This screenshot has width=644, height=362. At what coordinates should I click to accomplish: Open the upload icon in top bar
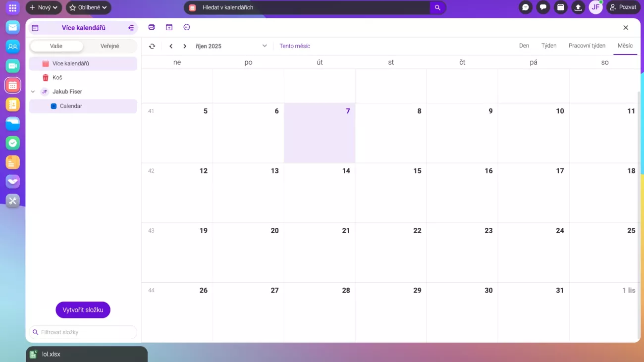click(x=578, y=7)
